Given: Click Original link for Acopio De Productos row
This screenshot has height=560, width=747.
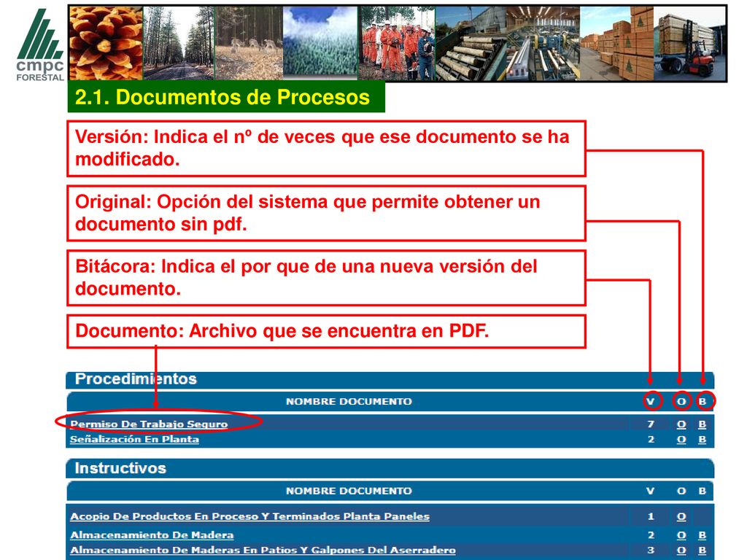Looking at the screenshot, I should [681, 516].
